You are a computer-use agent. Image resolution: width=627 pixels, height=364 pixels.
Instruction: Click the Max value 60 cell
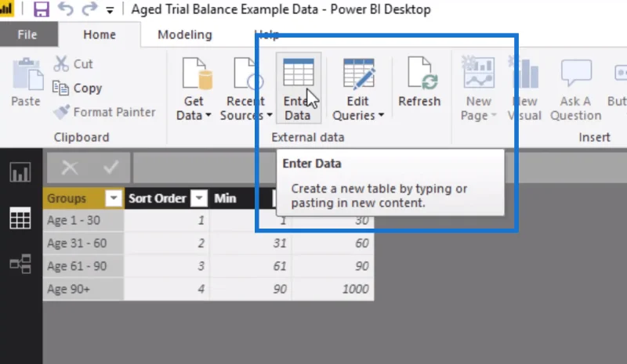click(333, 243)
